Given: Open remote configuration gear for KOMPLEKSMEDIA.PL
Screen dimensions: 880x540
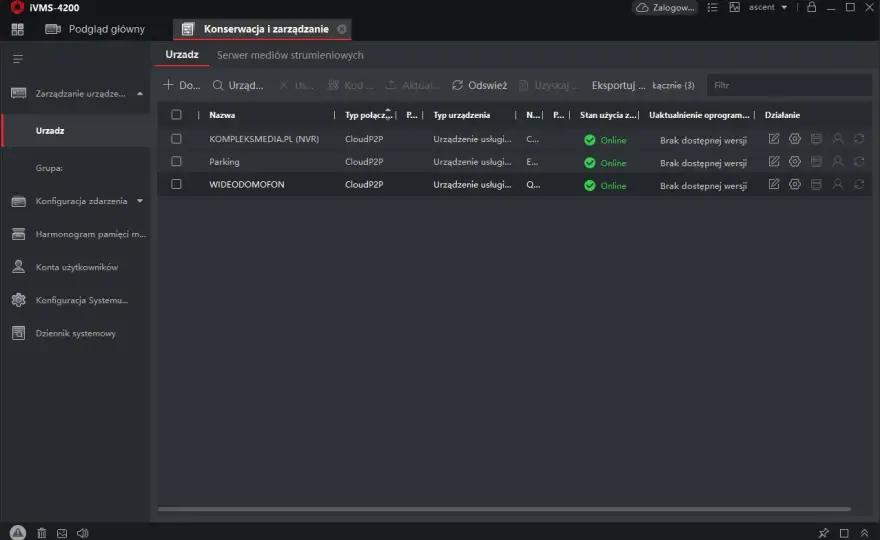Looking at the screenshot, I should [795, 139].
